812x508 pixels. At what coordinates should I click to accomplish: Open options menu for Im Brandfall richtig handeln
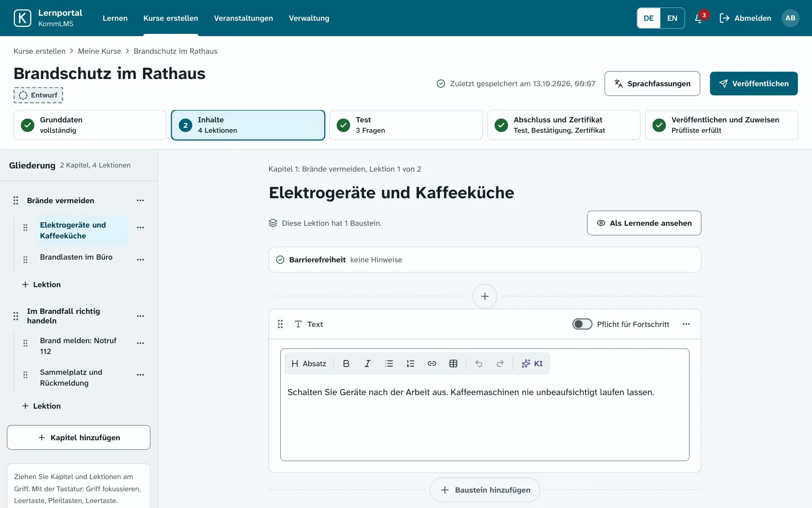[x=140, y=316]
